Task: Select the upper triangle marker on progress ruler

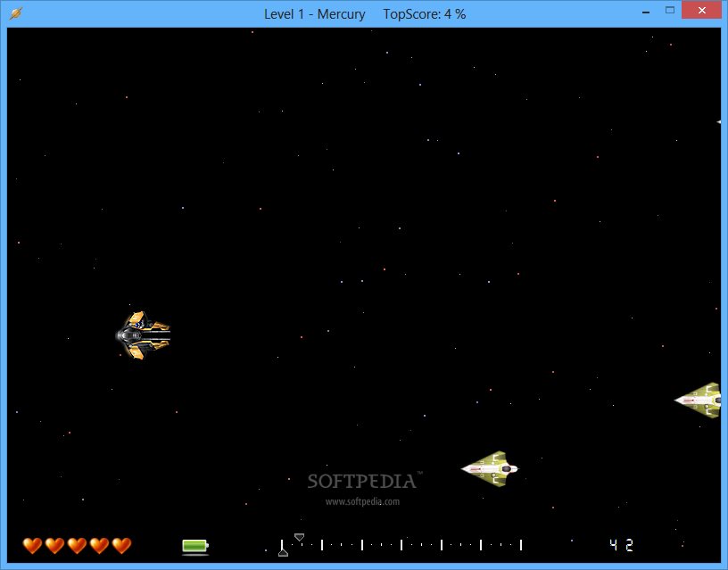Action: click(x=300, y=537)
